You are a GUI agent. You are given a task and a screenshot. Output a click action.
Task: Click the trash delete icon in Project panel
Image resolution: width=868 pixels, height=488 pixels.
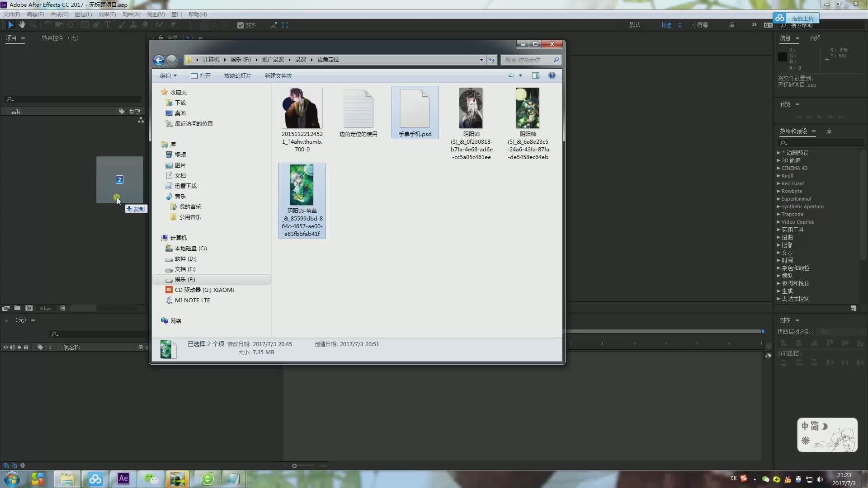(x=62, y=308)
